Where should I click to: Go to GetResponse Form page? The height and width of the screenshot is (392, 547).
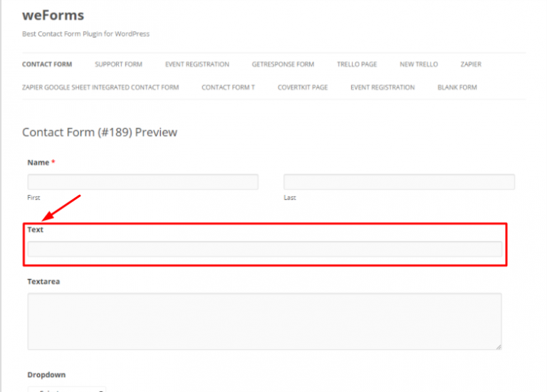coord(283,65)
